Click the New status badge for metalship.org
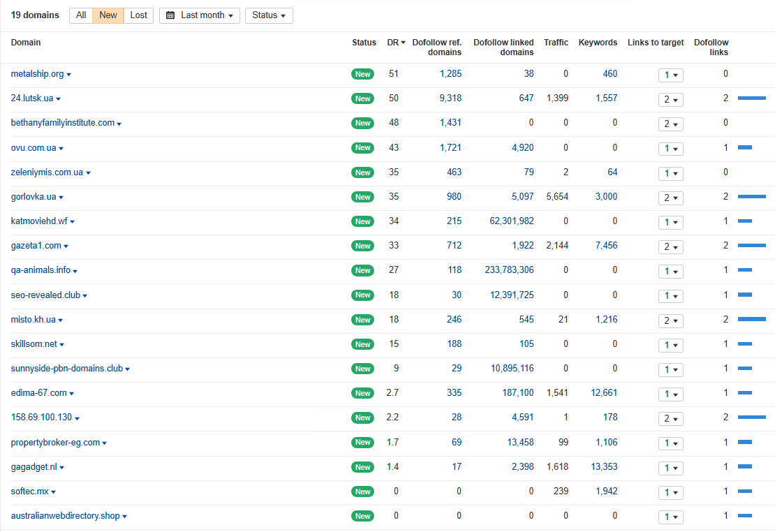 point(363,74)
